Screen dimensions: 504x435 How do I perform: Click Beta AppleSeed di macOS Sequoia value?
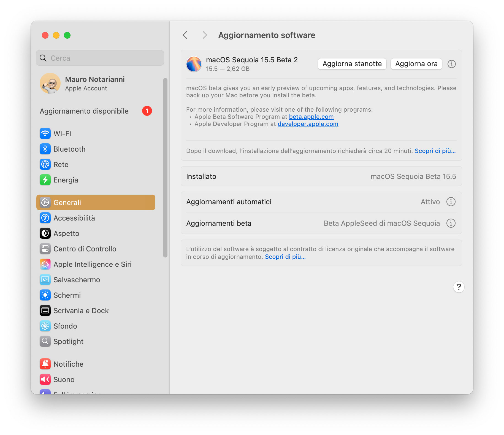point(382,223)
